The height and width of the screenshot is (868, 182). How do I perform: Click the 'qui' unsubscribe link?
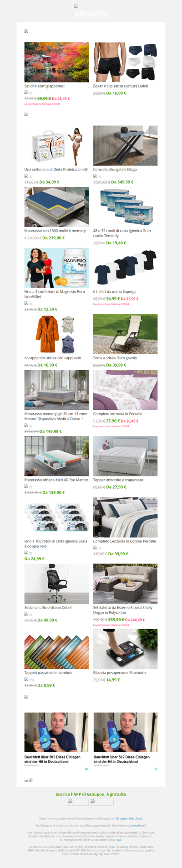(119, 839)
